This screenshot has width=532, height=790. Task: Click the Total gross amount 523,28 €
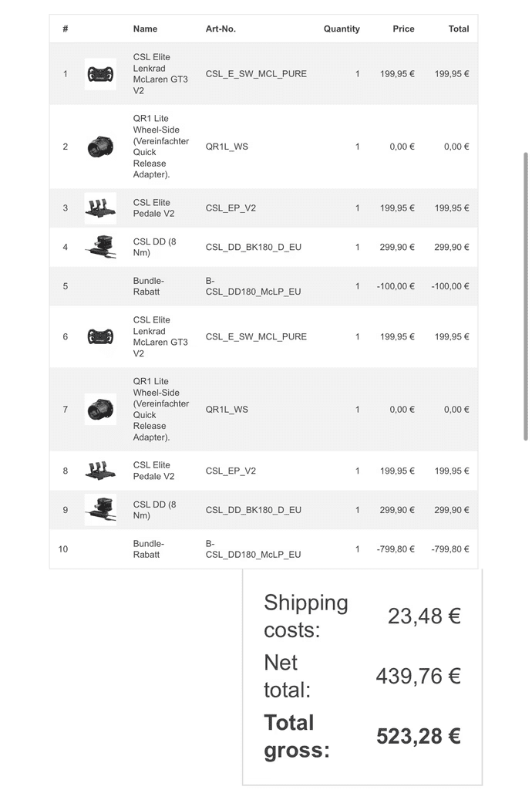[x=418, y=736]
